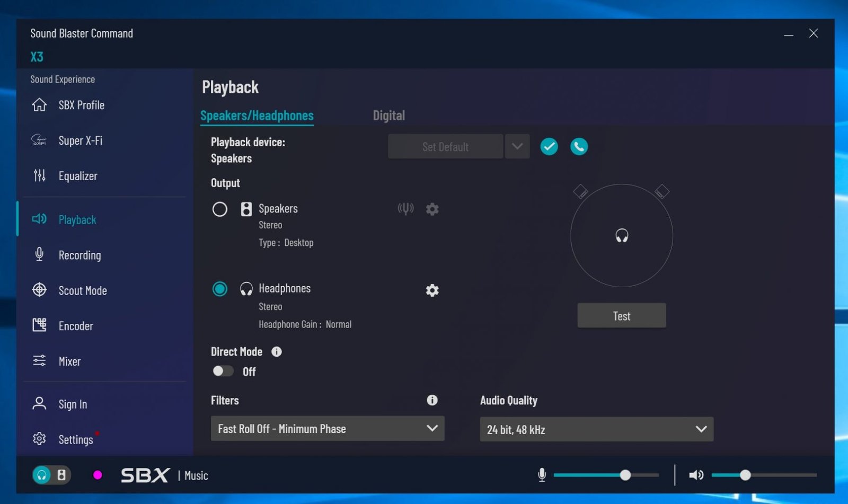848x504 pixels.
Task: Click the Set Default button
Action: click(x=446, y=146)
